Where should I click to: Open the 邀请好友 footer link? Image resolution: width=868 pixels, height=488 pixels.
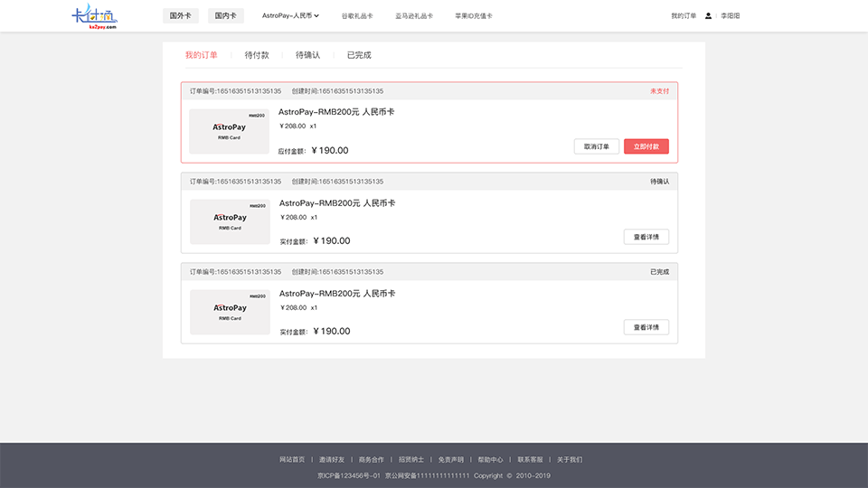pos(332,460)
